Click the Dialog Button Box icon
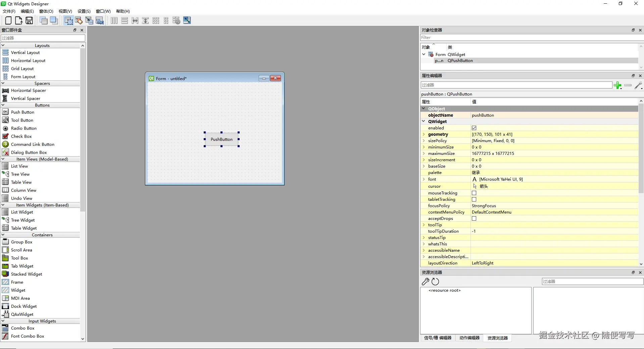This screenshot has width=644, height=349. (5, 152)
